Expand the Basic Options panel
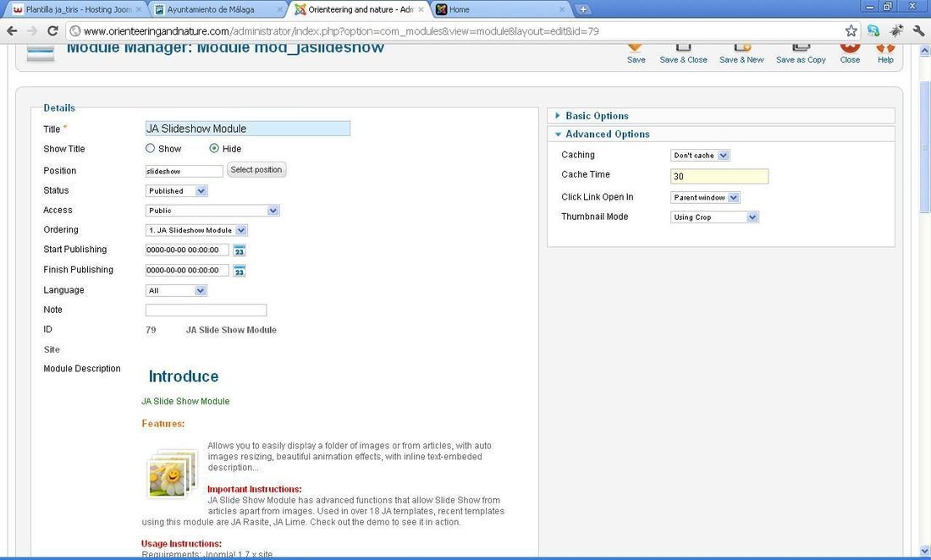Viewport: 931px width, 560px height. pos(721,116)
